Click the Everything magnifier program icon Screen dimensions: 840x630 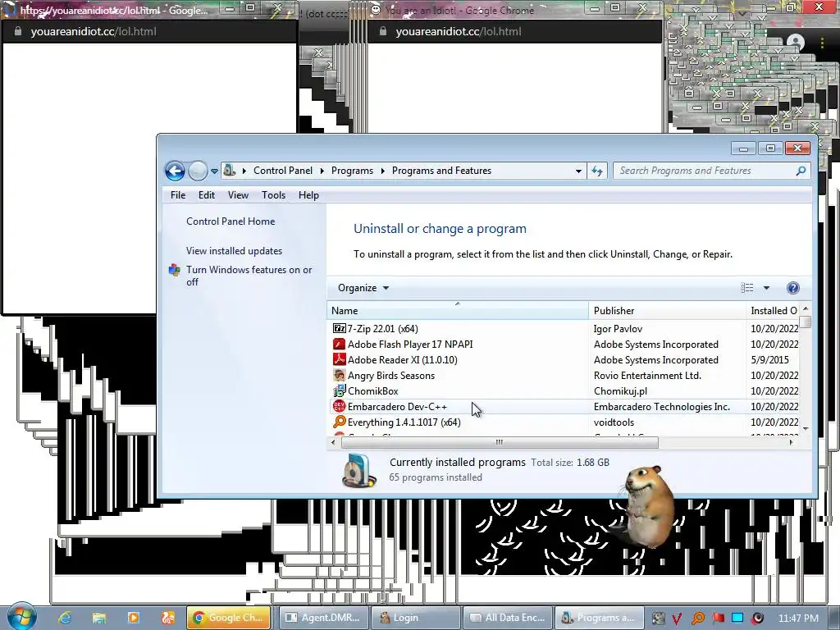click(339, 422)
